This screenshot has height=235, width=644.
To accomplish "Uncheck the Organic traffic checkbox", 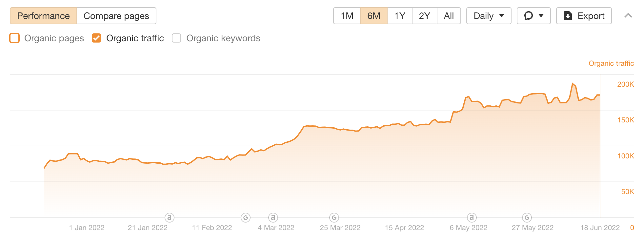I will (x=96, y=38).
